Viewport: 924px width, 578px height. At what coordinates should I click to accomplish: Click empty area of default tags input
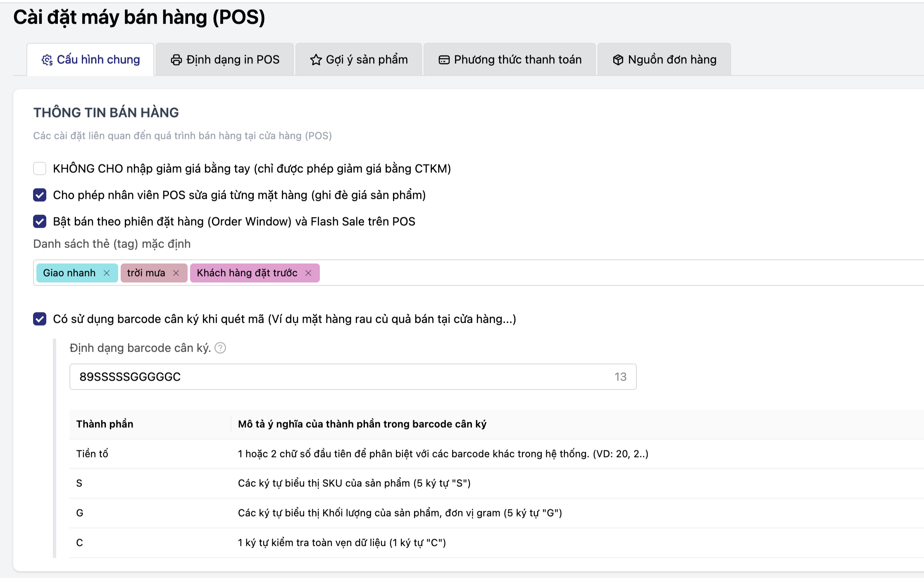point(579,273)
